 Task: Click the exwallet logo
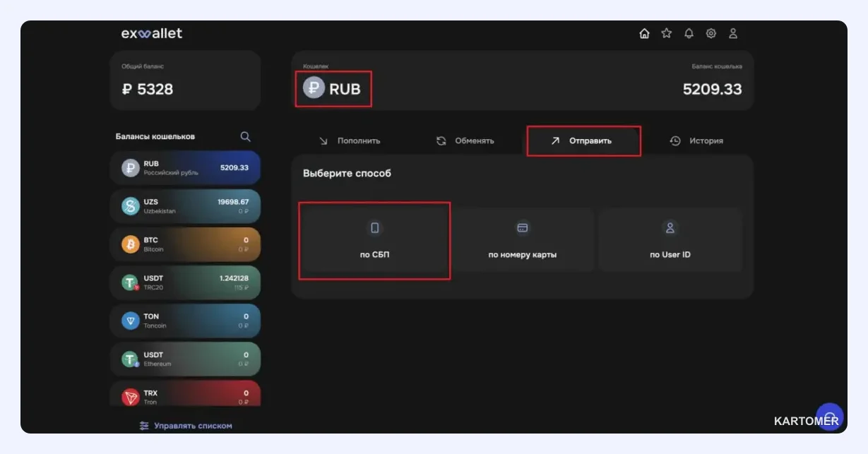(152, 33)
